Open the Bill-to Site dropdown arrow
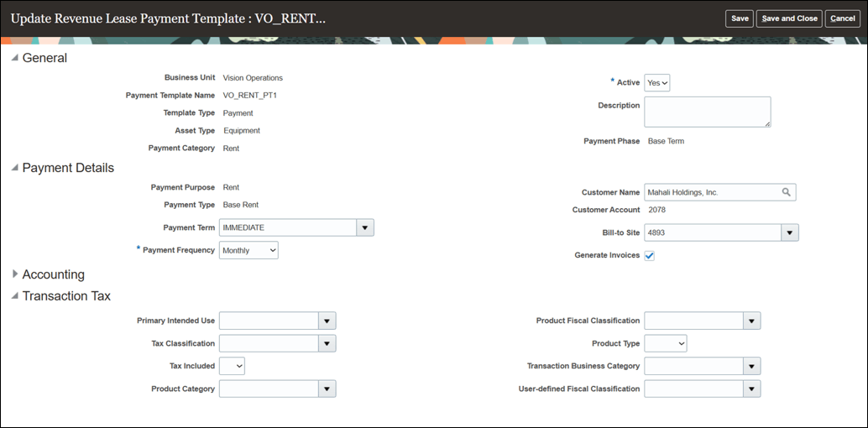868x428 pixels. 790,232
